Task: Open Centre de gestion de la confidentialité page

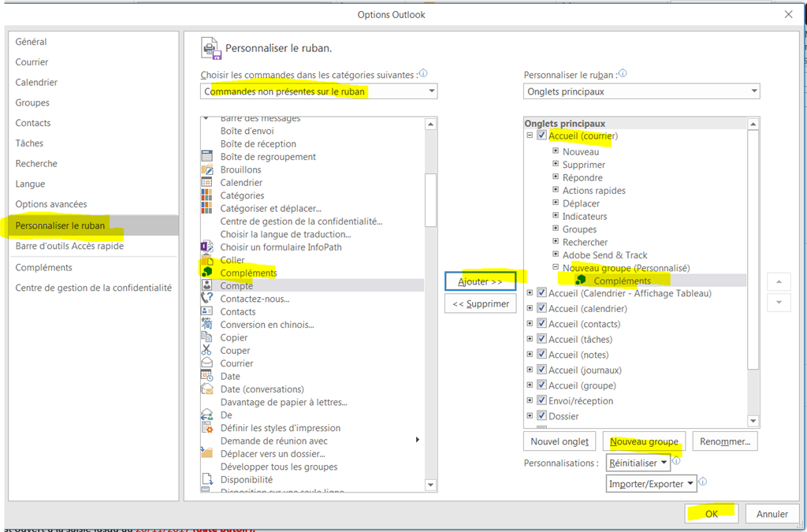Action: coord(93,288)
